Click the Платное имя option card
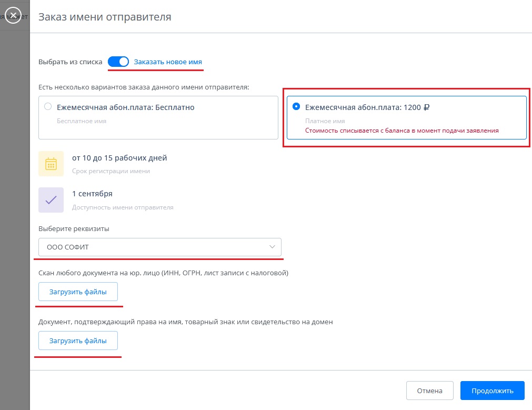 coord(406,117)
